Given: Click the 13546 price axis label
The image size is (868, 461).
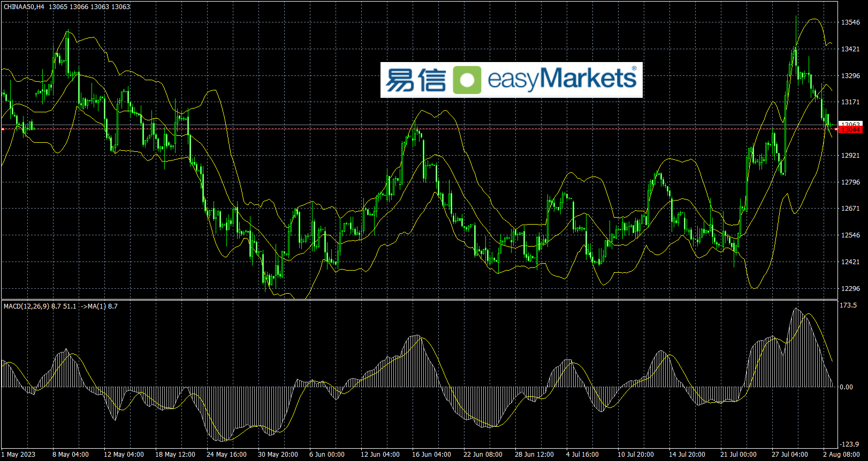Looking at the screenshot, I should (x=850, y=22).
